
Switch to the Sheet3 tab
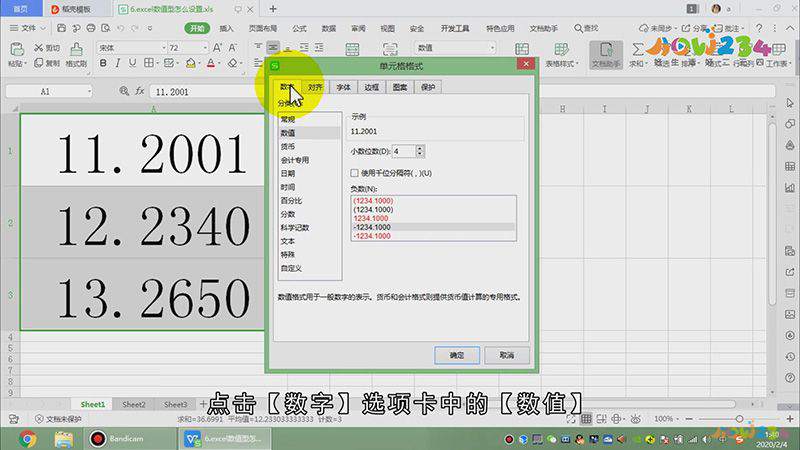[176, 404]
